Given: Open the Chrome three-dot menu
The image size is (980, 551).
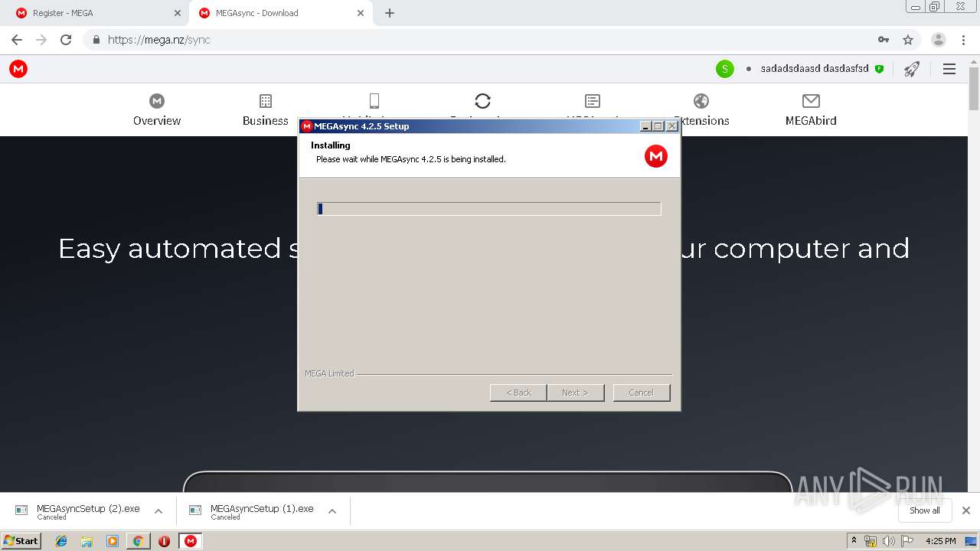Looking at the screenshot, I should click(964, 40).
